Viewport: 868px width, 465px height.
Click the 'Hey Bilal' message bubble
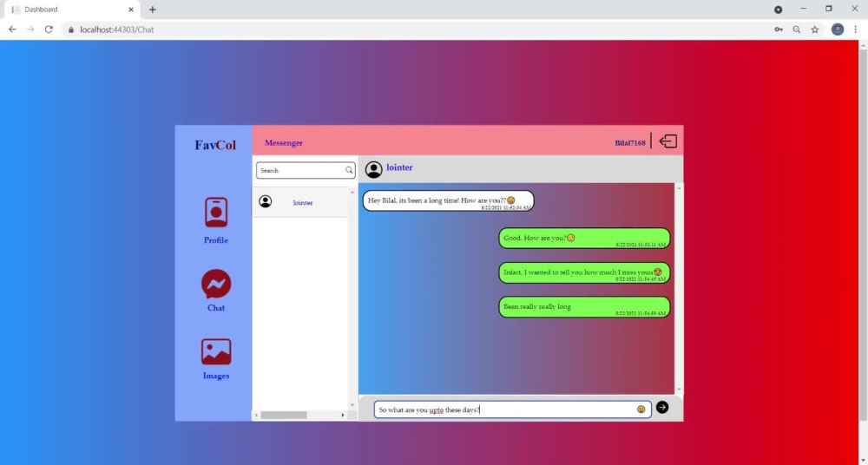tap(449, 201)
